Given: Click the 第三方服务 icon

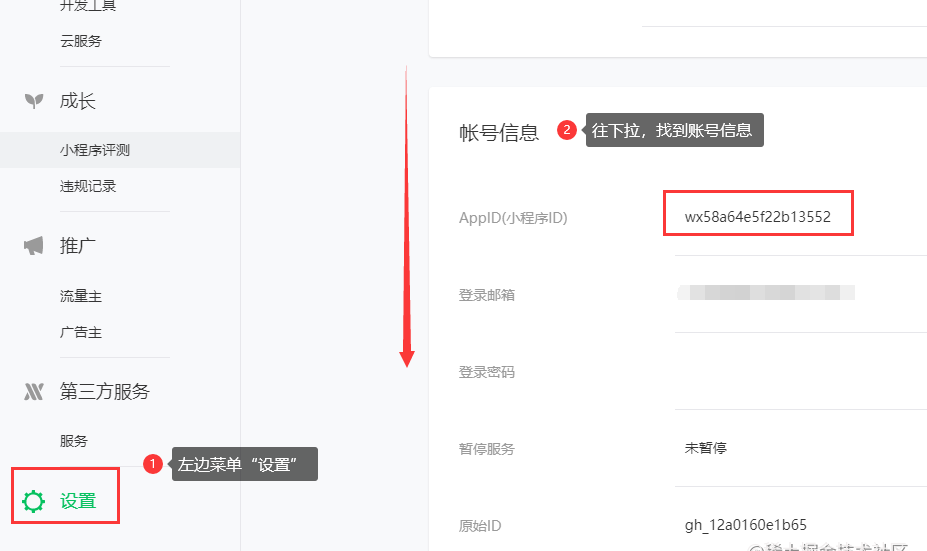Looking at the screenshot, I should click(x=34, y=391).
